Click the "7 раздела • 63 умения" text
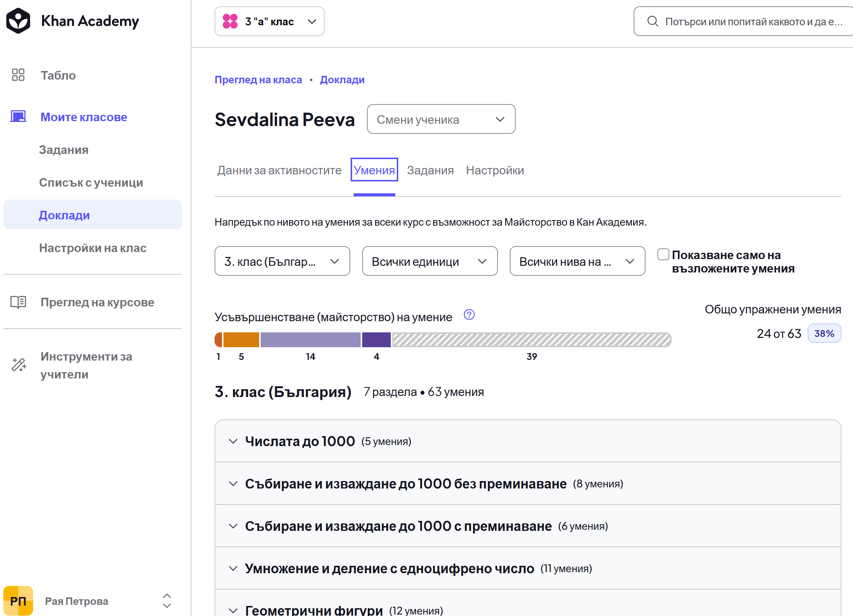 click(x=424, y=392)
